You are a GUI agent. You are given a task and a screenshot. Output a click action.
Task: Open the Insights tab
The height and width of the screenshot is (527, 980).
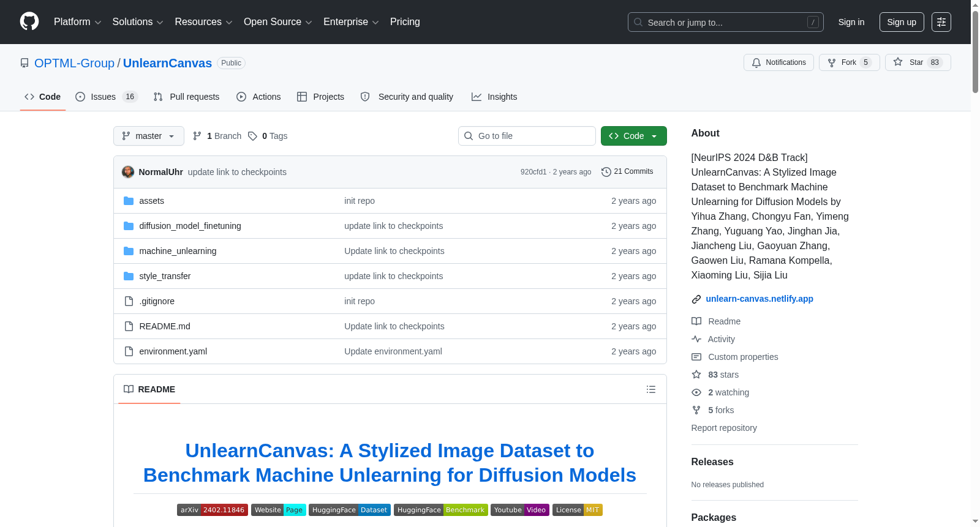(494, 97)
